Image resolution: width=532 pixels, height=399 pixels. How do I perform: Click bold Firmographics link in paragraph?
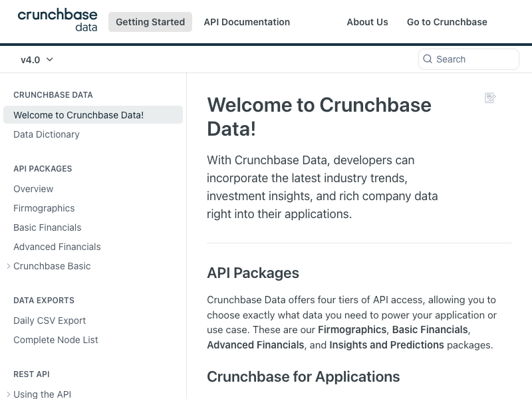click(352, 330)
